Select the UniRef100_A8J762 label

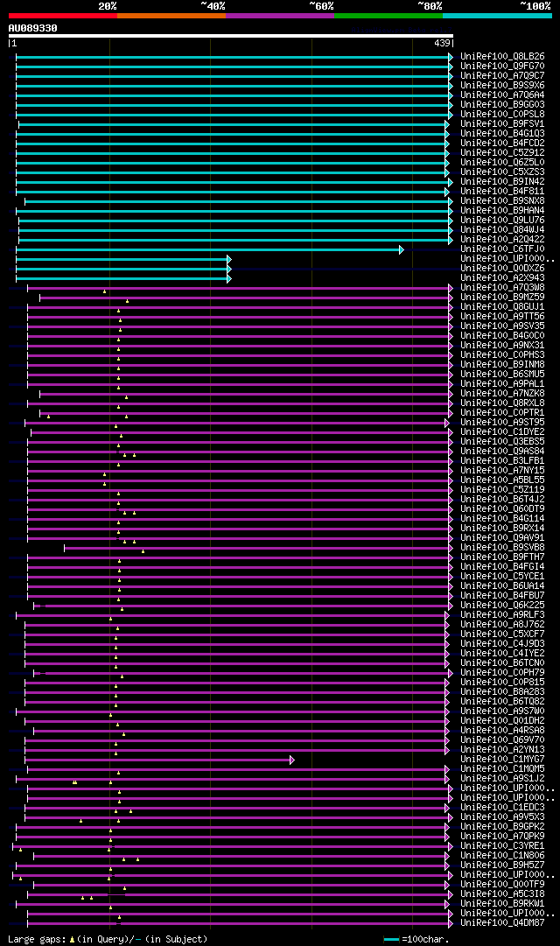click(502, 626)
